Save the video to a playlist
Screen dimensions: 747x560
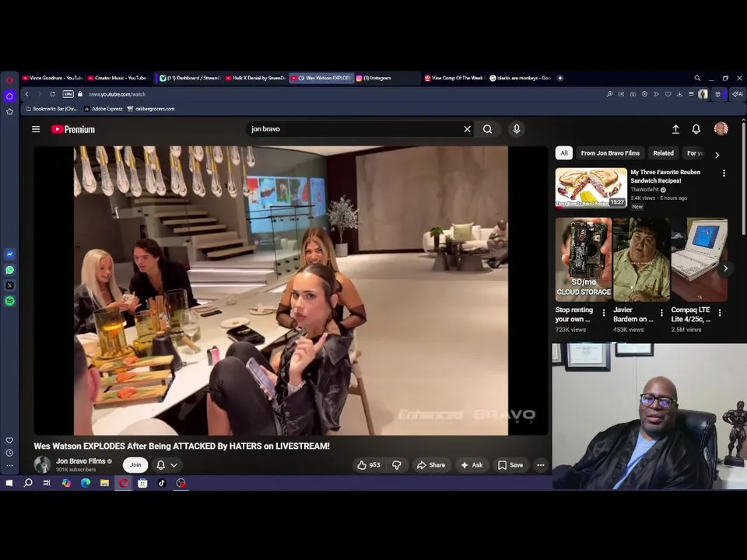pos(510,465)
